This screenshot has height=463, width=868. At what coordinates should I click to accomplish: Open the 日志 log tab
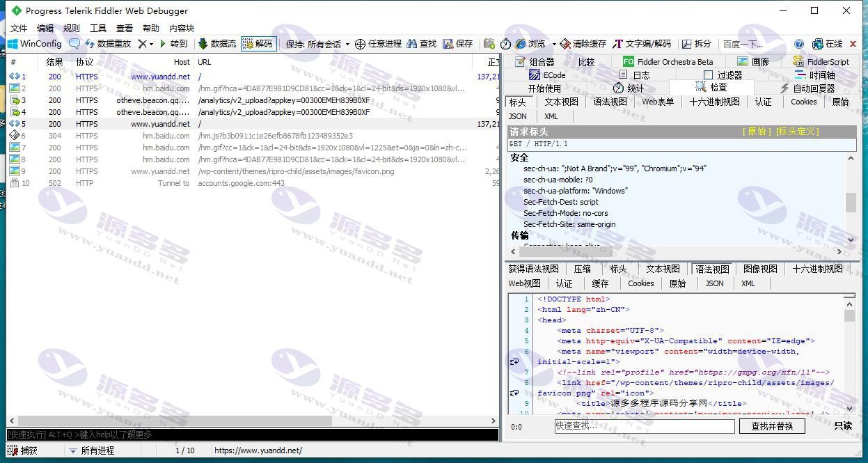(x=634, y=74)
